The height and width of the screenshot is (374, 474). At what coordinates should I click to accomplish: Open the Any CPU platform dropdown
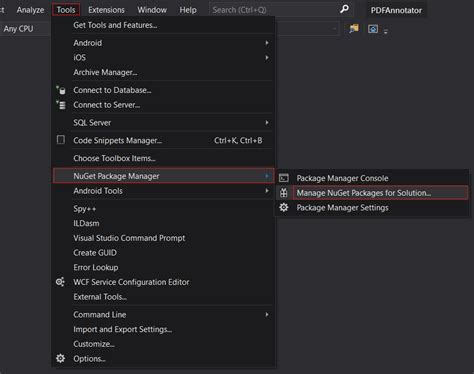(25, 29)
